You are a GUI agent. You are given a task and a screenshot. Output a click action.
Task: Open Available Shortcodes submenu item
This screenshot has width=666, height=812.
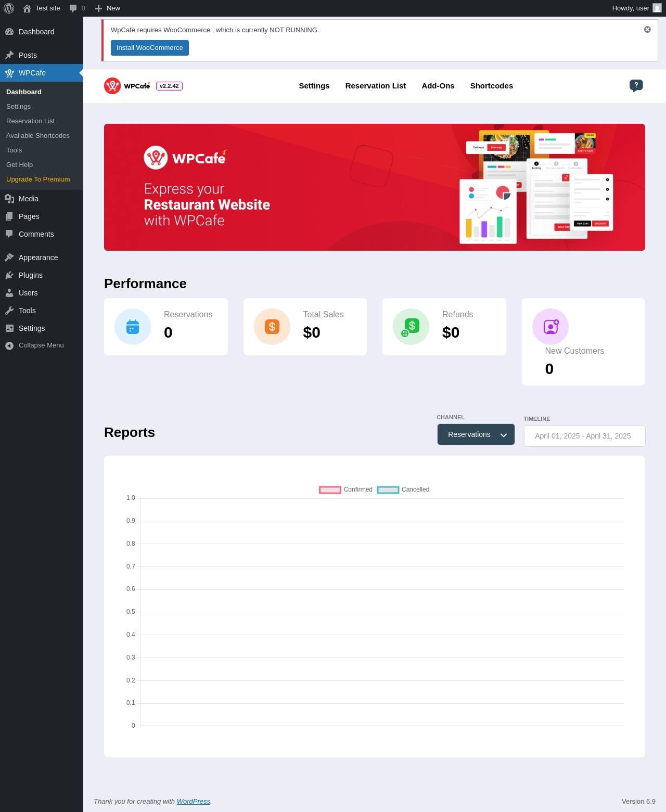42,136
